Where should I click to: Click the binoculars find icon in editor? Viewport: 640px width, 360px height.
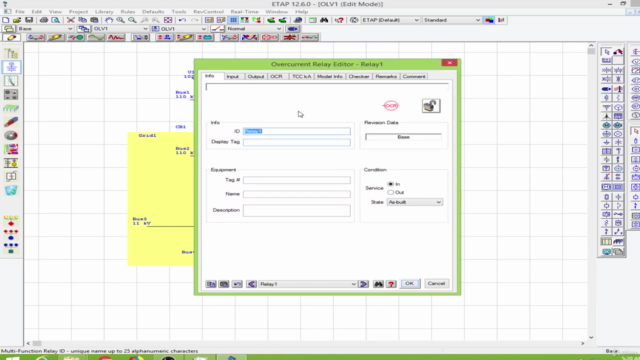click(x=378, y=284)
